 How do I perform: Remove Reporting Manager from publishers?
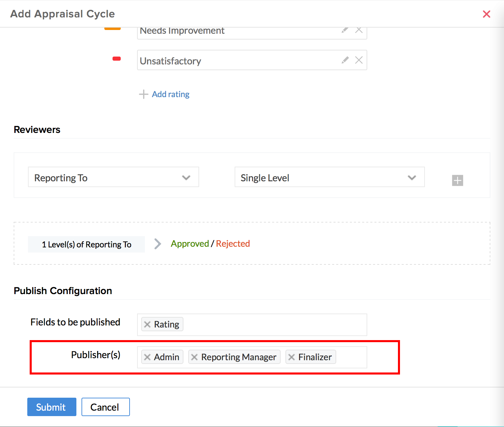[x=194, y=357]
